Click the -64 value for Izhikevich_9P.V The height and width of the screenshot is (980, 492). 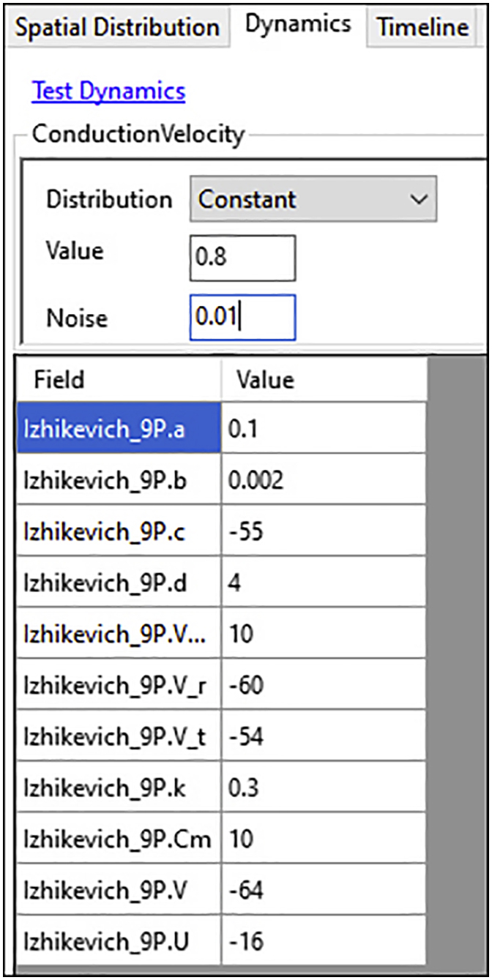tap(323, 890)
